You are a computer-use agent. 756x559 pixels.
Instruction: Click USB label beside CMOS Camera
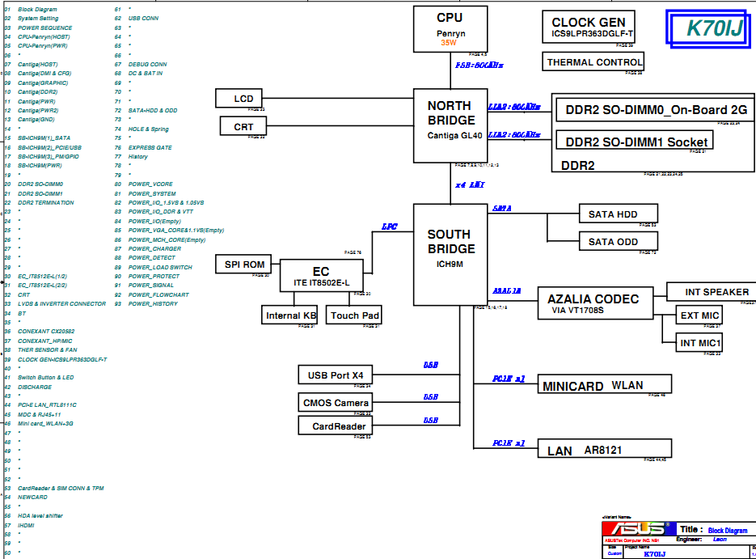click(431, 397)
